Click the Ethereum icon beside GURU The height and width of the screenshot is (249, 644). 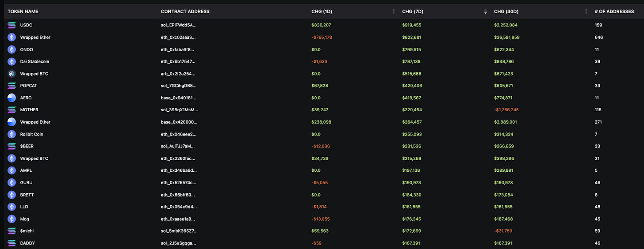point(11,183)
